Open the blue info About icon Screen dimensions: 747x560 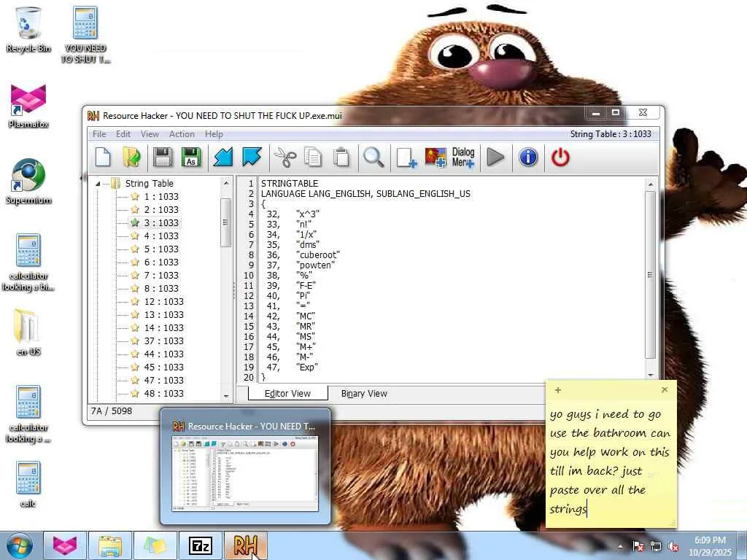pyautogui.click(x=528, y=157)
